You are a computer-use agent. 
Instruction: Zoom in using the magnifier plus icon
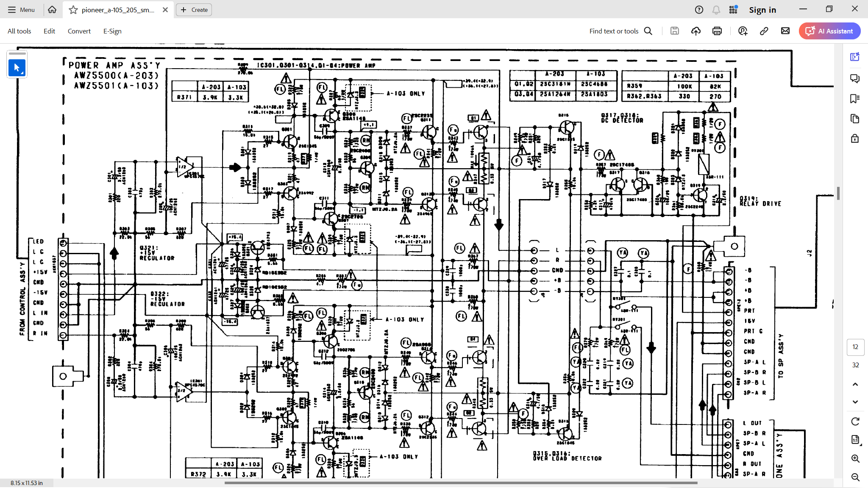(855, 459)
